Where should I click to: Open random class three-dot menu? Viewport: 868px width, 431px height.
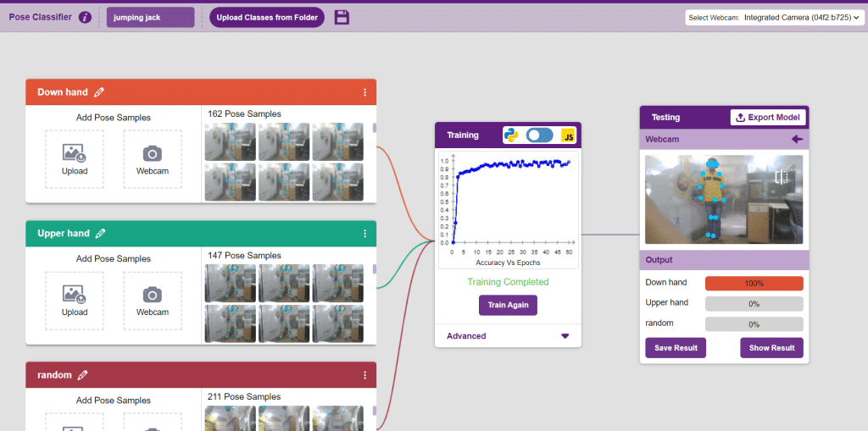click(365, 375)
